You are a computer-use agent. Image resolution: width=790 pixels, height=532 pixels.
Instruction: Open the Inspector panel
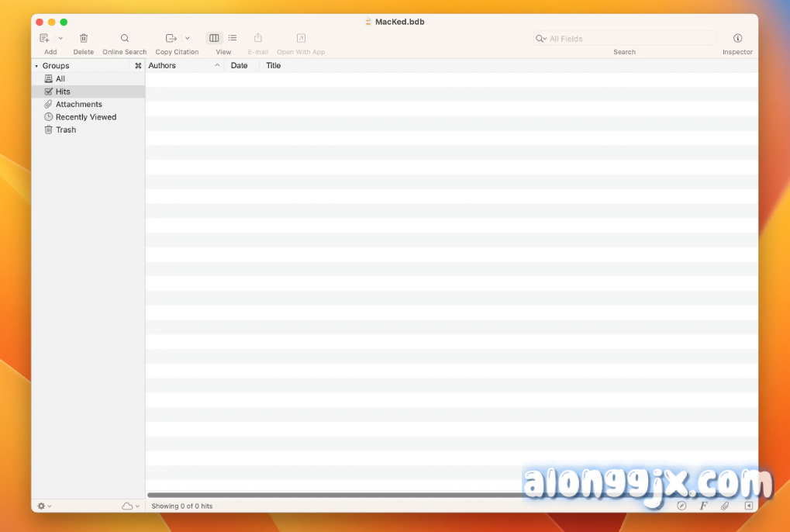point(737,38)
